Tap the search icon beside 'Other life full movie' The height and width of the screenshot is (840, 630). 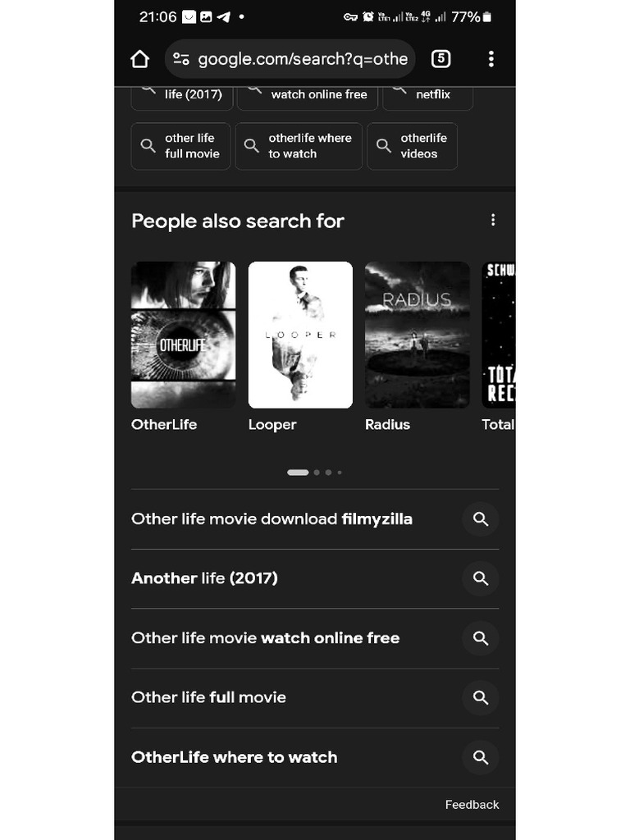[481, 697]
